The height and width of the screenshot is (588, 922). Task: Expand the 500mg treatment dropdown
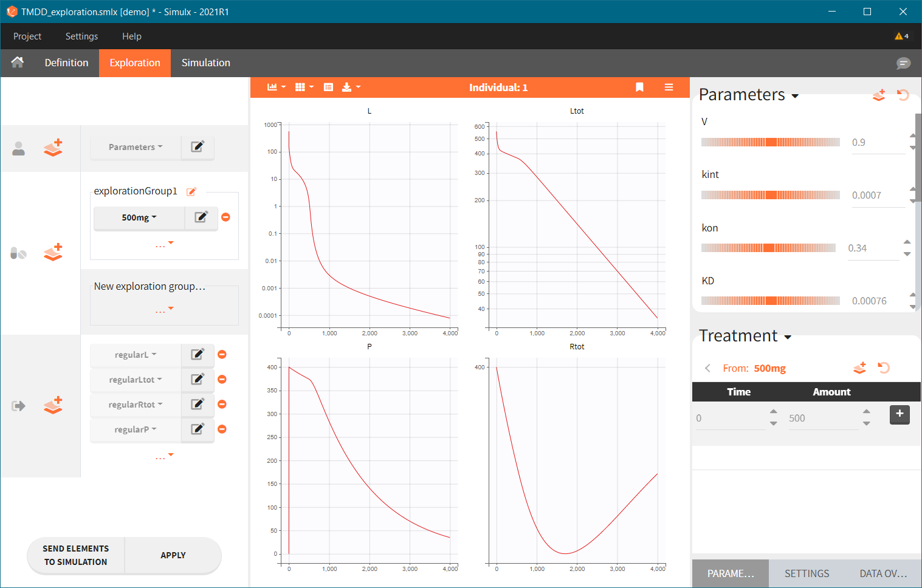[x=139, y=217]
